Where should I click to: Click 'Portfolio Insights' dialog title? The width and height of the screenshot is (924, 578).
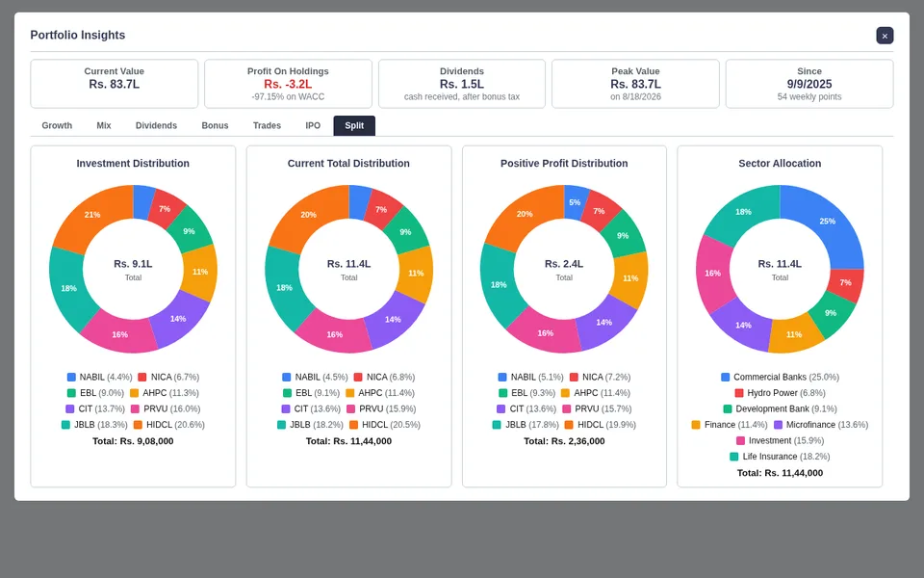(78, 35)
